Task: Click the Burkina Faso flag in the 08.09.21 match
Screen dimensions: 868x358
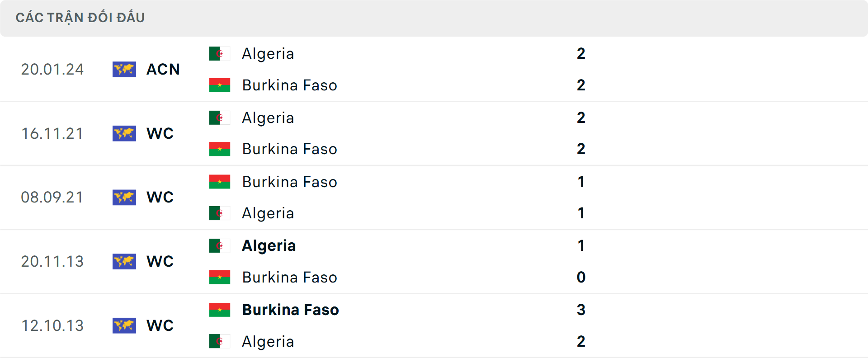Action: tap(220, 182)
